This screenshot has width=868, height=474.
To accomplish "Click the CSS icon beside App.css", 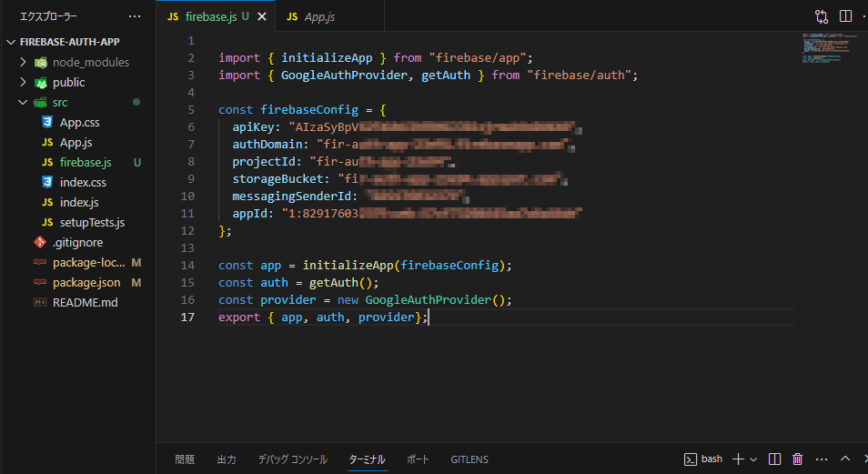I will point(47,122).
